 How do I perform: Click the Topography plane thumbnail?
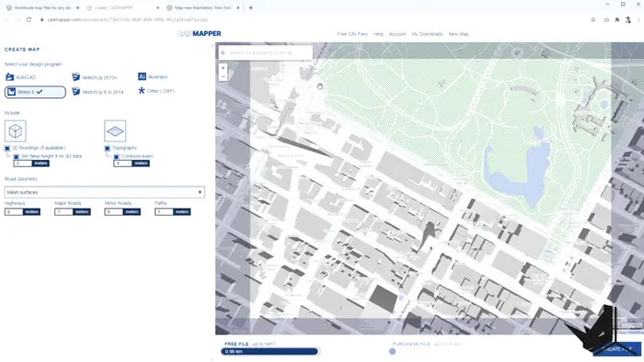tap(115, 131)
